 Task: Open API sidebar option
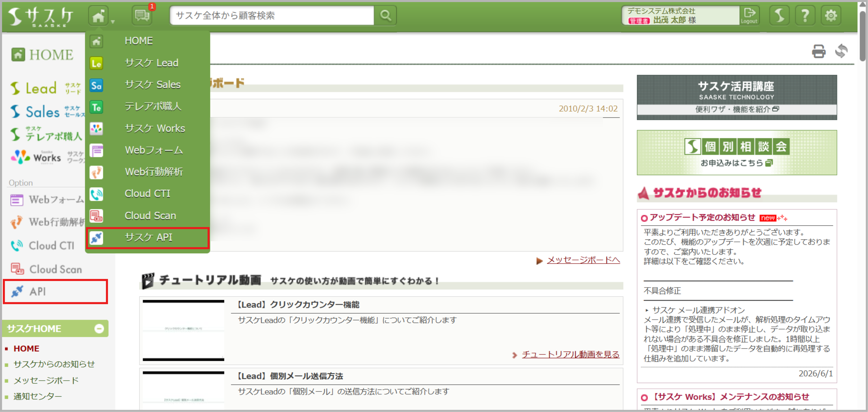(55, 291)
